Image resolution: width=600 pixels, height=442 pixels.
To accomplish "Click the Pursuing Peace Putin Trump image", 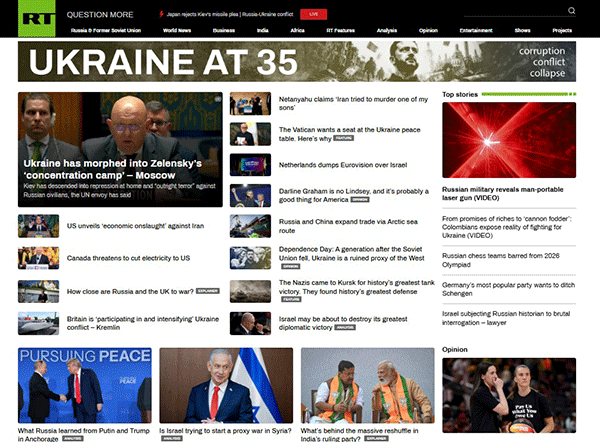I will point(85,385).
